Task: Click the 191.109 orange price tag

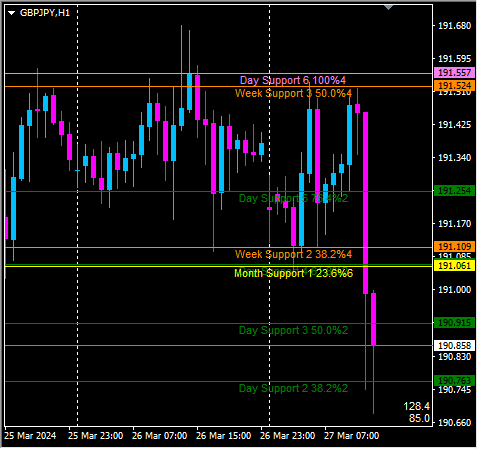Action: pos(454,247)
